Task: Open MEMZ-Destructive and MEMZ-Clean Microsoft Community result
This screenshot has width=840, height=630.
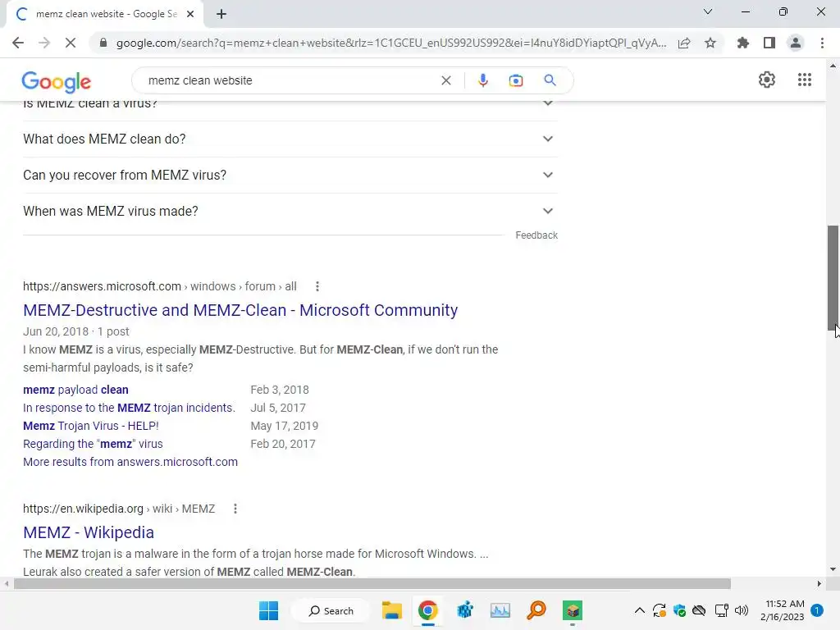Action: click(x=240, y=310)
